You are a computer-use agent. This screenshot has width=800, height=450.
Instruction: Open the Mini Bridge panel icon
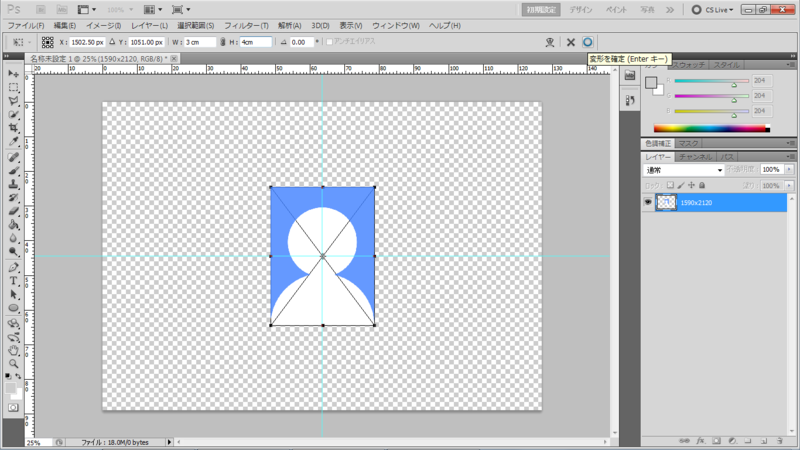[x=630, y=76]
